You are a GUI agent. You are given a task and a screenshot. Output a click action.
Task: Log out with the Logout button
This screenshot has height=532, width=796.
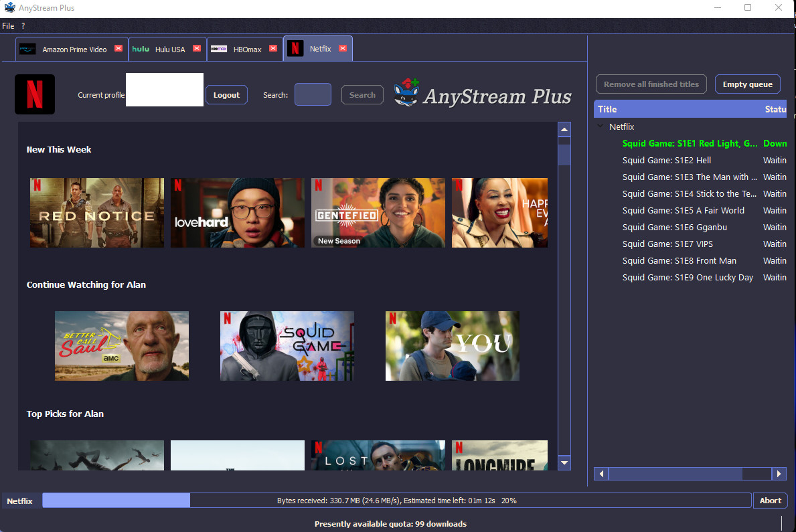click(x=226, y=95)
